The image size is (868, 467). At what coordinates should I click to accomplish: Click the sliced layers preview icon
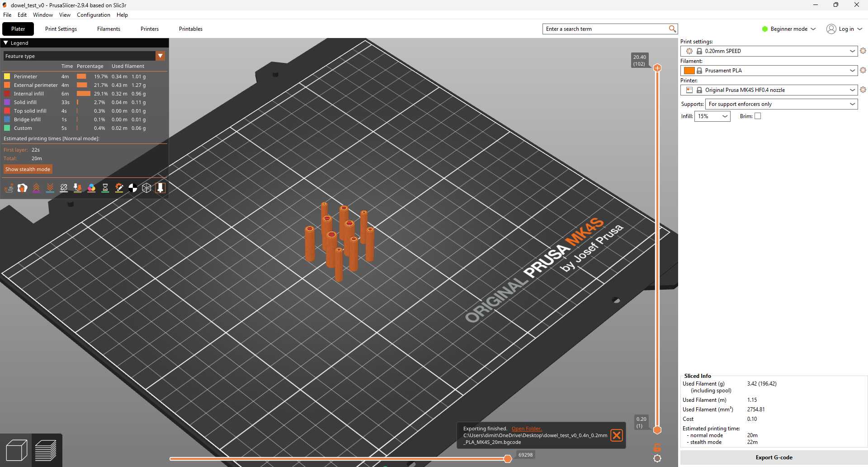46,450
